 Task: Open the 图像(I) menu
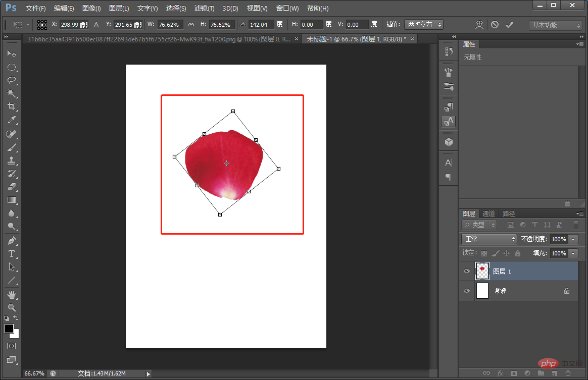pos(91,8)
